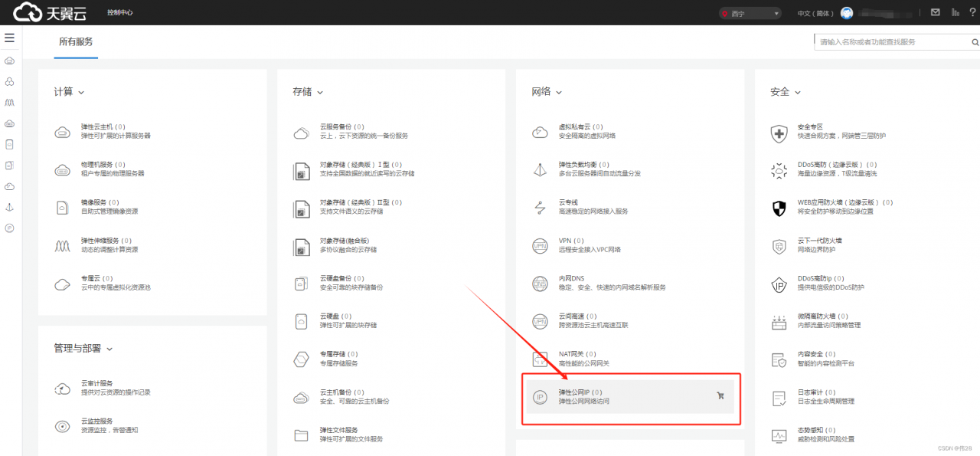
Task: Open the 弹性云主机 service icon
Action: (x=63, y=131)
